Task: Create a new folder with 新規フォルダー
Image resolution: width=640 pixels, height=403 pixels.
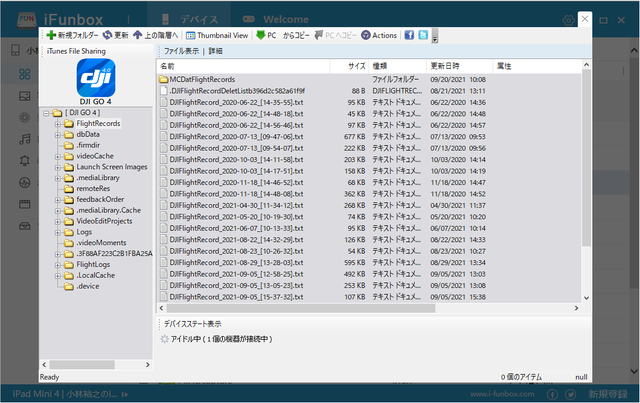Action: 73,36
